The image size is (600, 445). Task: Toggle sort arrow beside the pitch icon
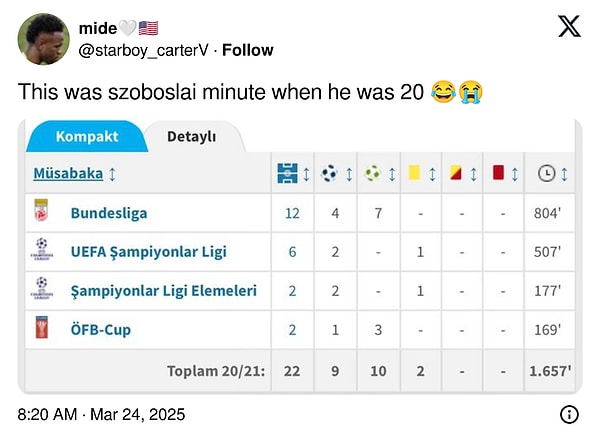[306, 174]
